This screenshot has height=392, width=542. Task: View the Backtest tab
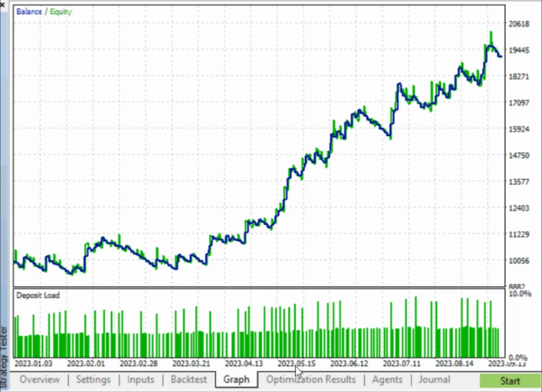[188, 380]
